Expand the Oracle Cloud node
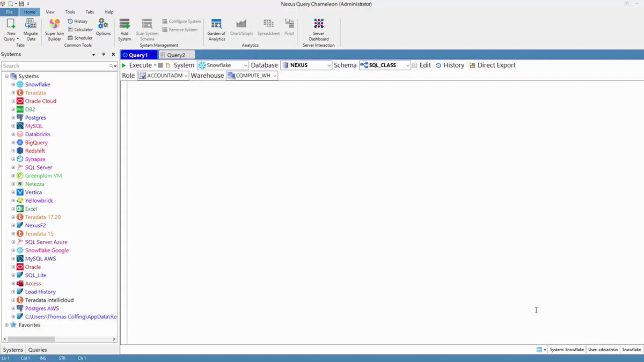Viewport: 644px width, 362px height. click(x=13, y=101)
